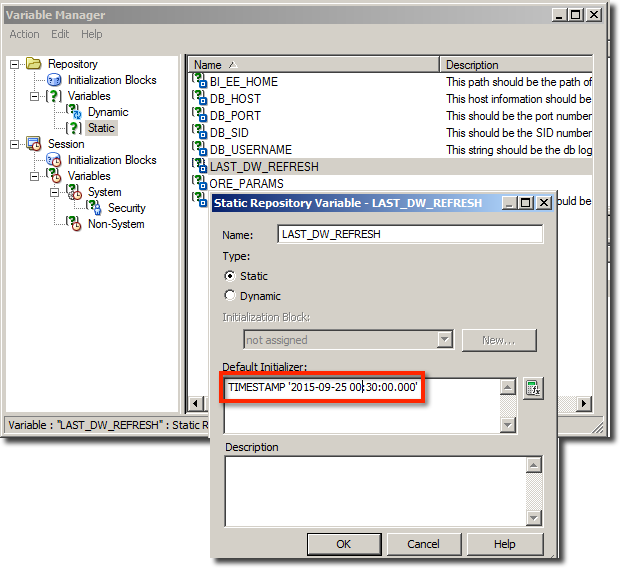620x568 pixels.
Task: Select the ORE_PARAMS row name
Action: (246, 184)
